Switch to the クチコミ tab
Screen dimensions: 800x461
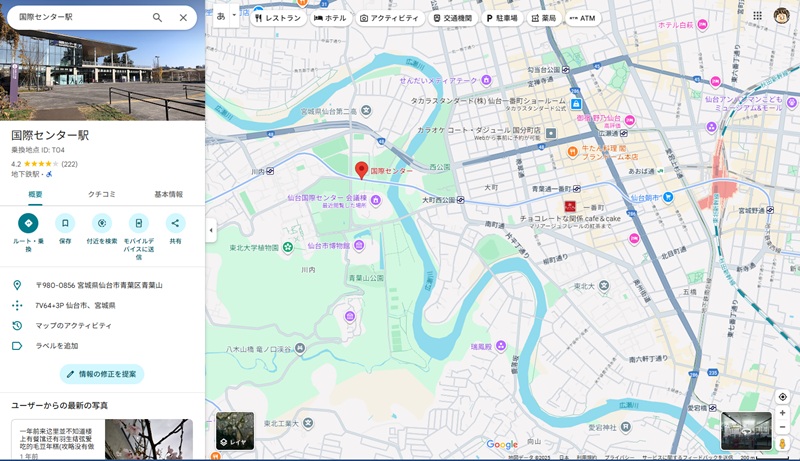pos(102,194)
